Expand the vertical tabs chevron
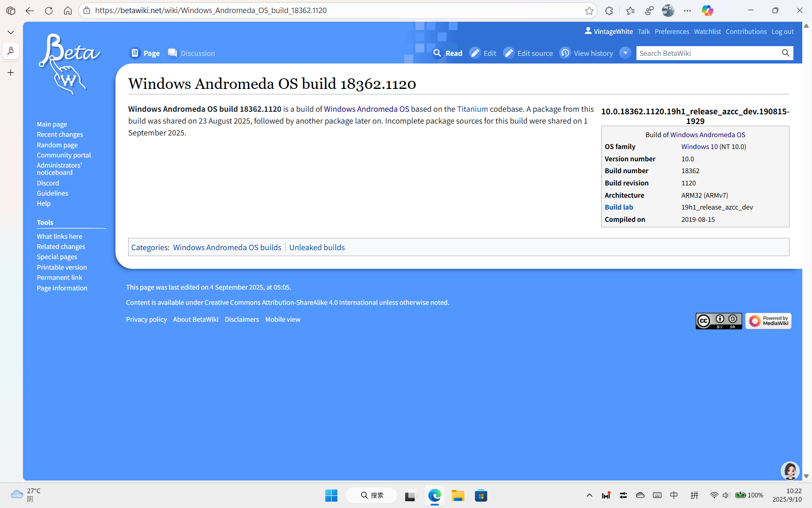 pyautogui.click(x=11, y=32)
